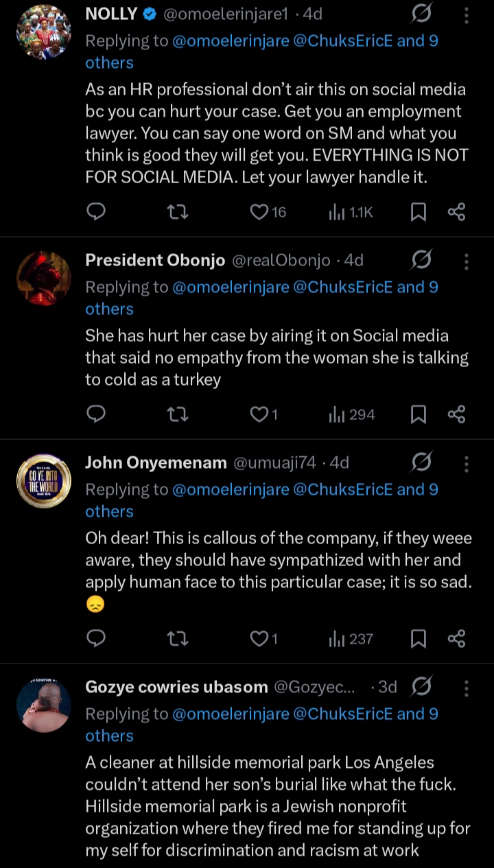Open NOLLY's profile avatar
The height and width of the screenshot is (868, 494).
point(44,31)
